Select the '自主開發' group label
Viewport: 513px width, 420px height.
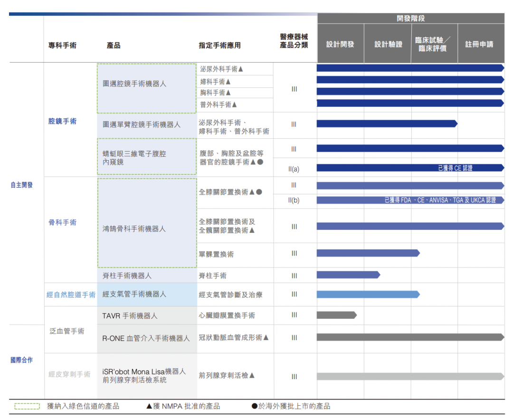coord(21,185)
